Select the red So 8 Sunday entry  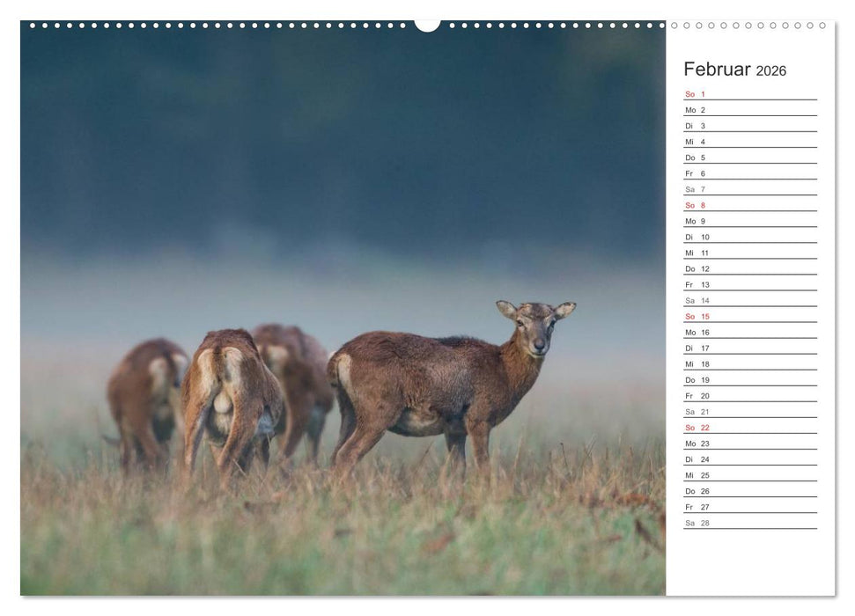[696, 205]
